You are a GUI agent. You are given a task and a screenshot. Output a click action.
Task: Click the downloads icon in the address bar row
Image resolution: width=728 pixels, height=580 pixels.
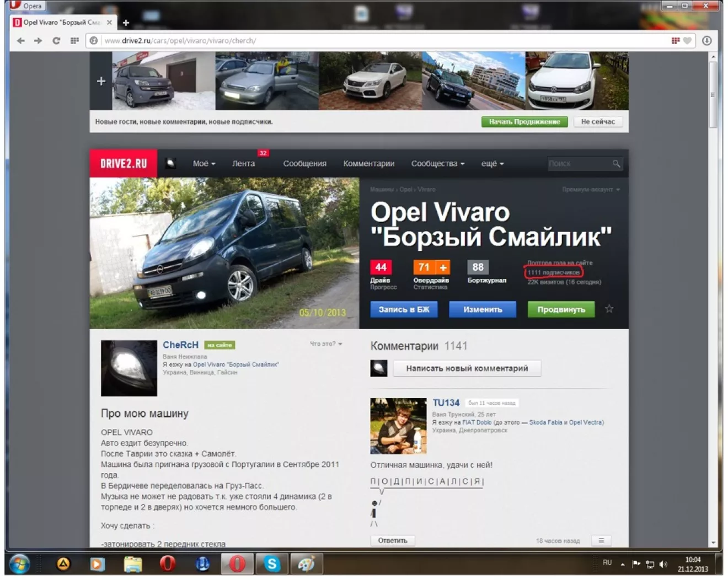click(706, 41)
